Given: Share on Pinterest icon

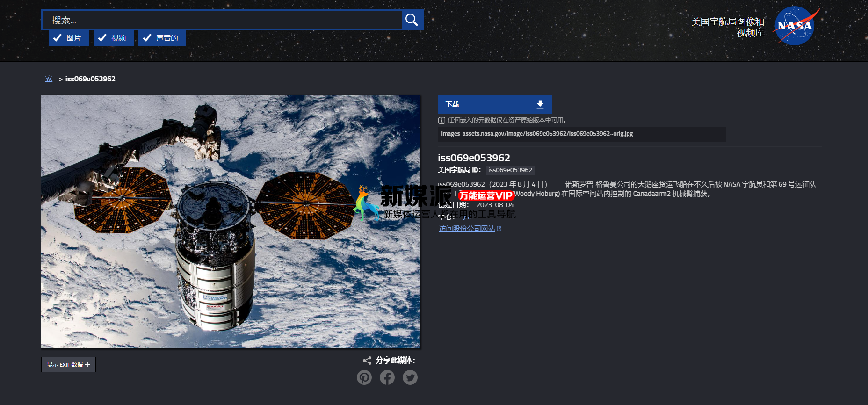Looking at the screenshot, I should (x=364, y=377).
